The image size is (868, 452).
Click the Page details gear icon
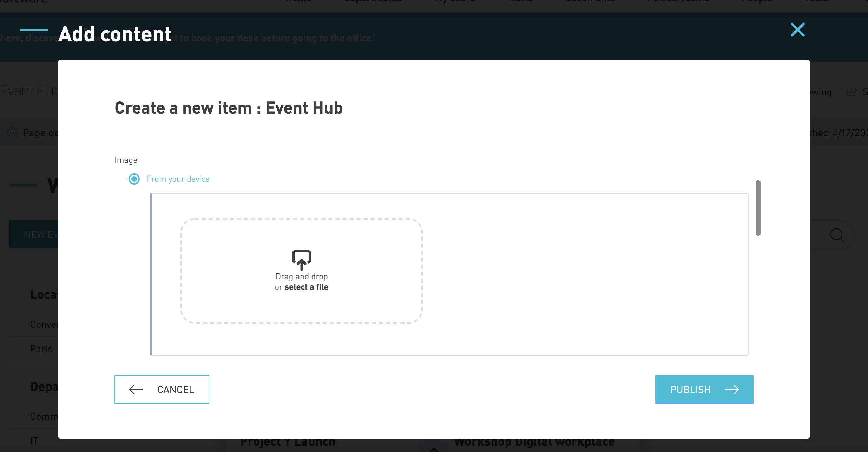tap(12, 132)
